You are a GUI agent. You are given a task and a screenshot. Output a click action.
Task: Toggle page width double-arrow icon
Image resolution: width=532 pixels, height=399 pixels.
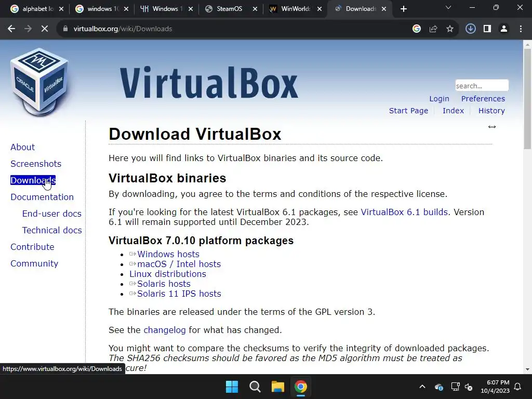[x=492, y=127]
